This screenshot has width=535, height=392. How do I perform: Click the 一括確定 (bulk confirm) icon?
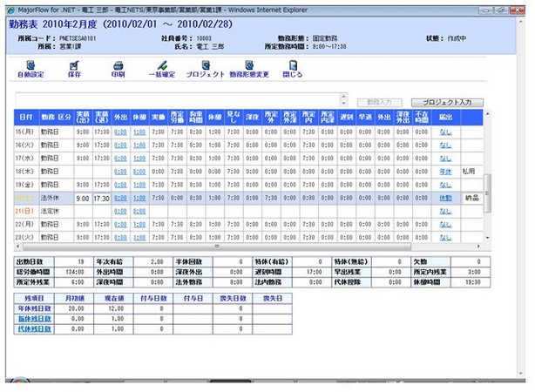coord(162,67)
